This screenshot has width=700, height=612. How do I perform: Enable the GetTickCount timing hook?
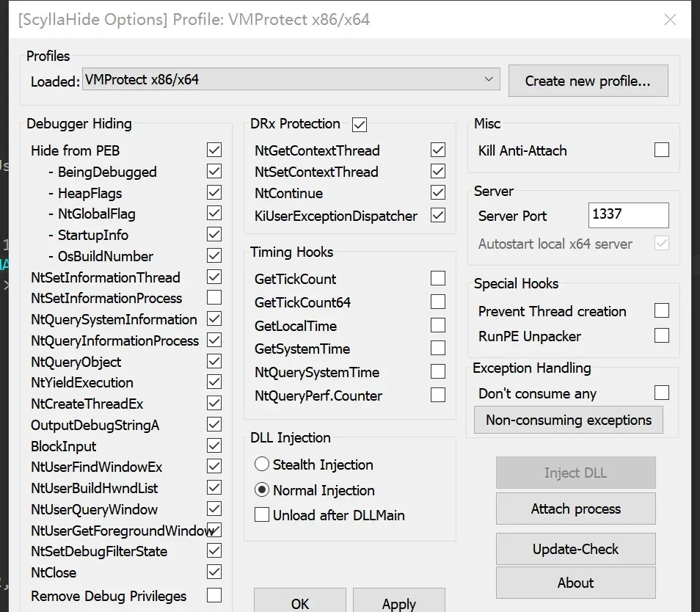point(438,278)
